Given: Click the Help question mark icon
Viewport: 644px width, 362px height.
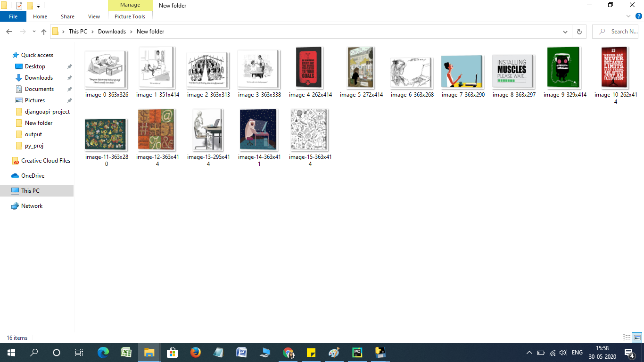Looking at the screenshot, I should pos(639,16).
